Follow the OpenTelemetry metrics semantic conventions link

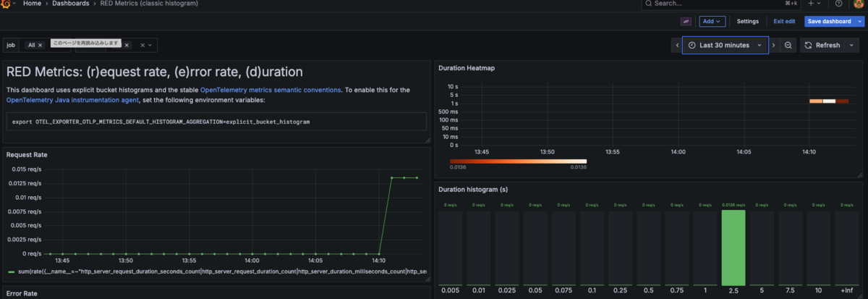pos(271,90)
